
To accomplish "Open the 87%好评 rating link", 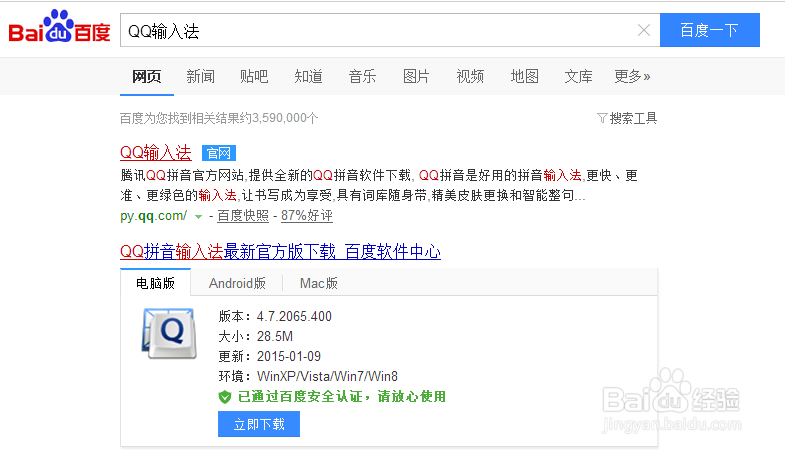I will point(306,215).
